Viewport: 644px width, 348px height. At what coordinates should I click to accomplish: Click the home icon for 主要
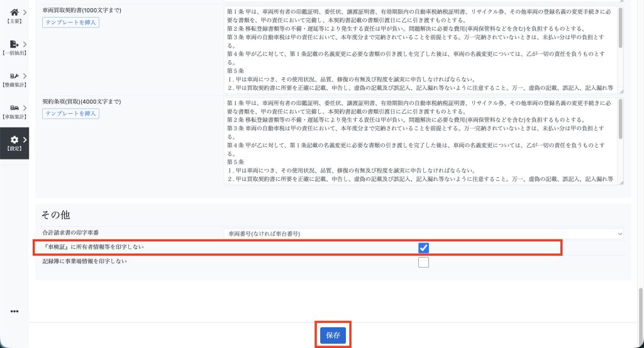tap(13, 12)
